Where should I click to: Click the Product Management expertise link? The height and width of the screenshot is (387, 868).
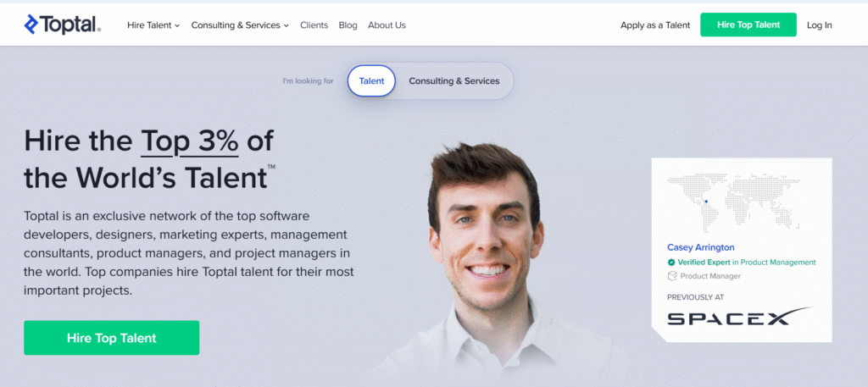pos(778,262)
